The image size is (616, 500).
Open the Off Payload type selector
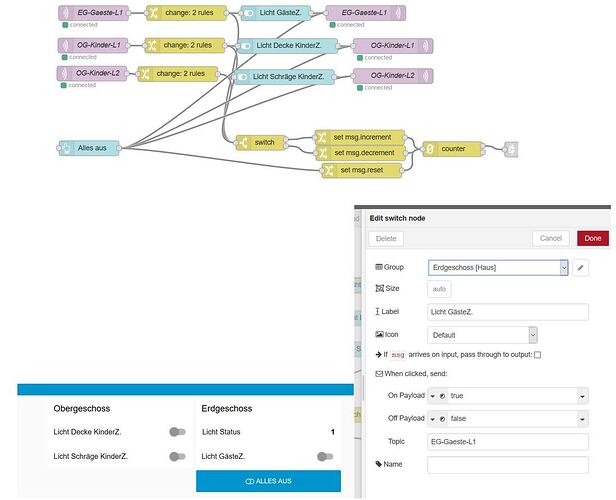pos(437,419)
